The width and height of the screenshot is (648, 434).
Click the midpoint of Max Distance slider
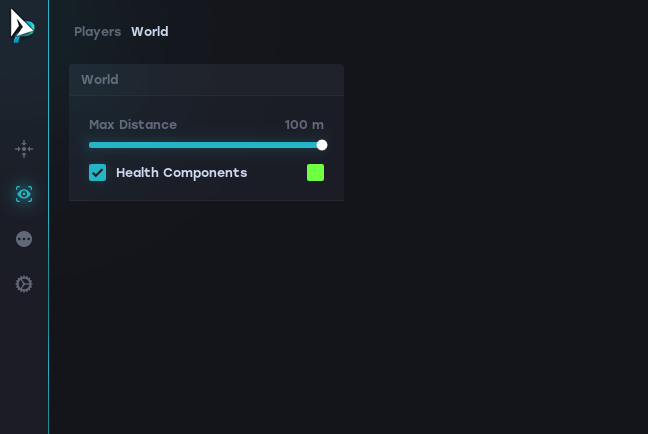[x=206, y=145]
